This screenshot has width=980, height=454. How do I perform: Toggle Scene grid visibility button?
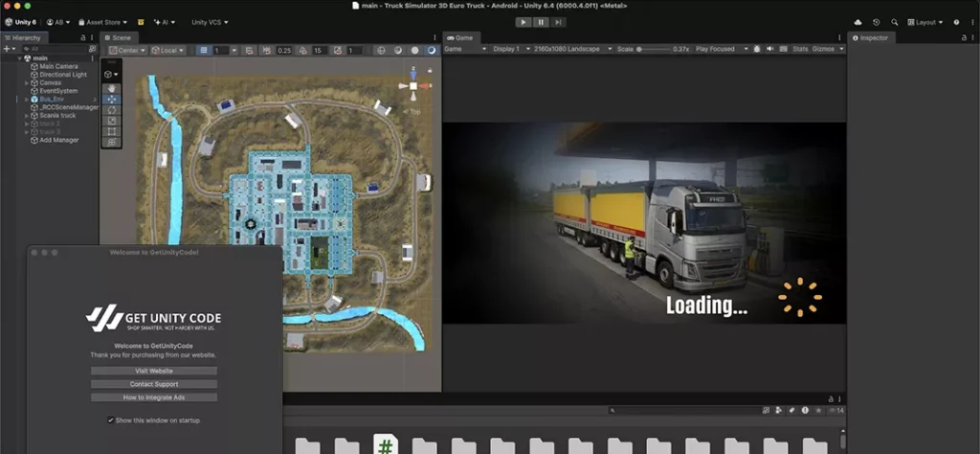(203, 50)
